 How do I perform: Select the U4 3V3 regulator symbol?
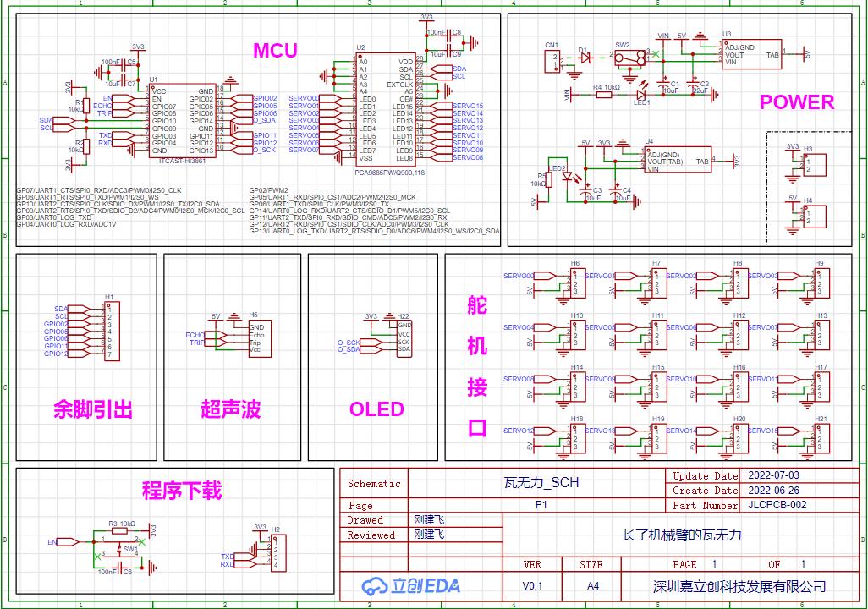coord(678,160)
